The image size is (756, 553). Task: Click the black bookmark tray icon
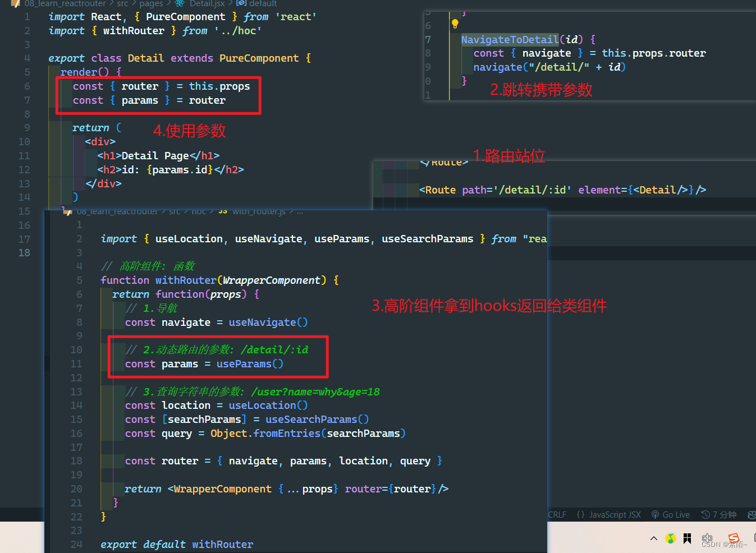(x=688, y=538)
